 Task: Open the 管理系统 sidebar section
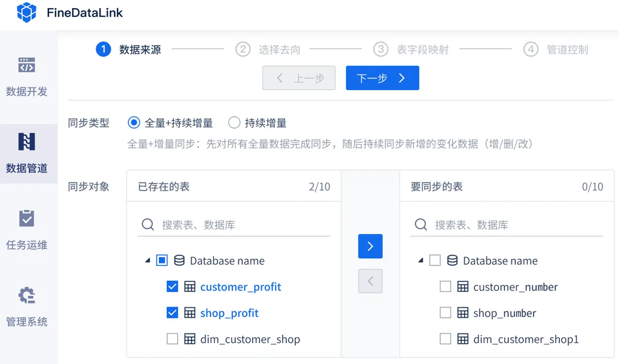[x=26, y=307]
